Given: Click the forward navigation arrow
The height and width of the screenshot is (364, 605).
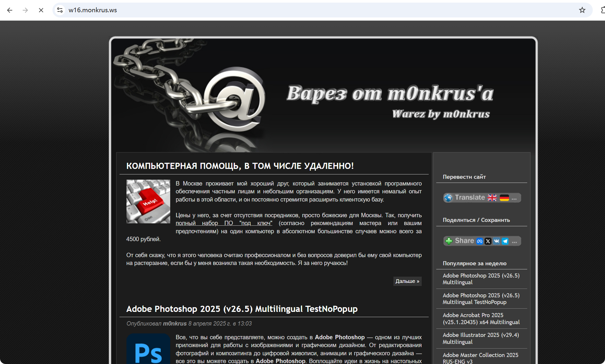Looking at the screenshot, I should (25, 10).
